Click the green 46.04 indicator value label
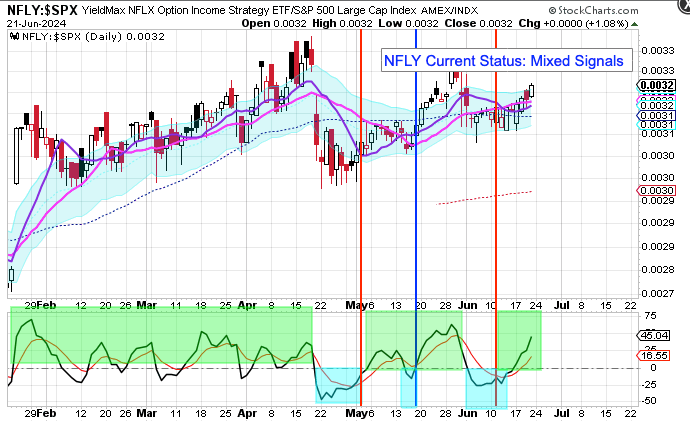Viewport: 690px width, 421px height. (x=662, y=335)
